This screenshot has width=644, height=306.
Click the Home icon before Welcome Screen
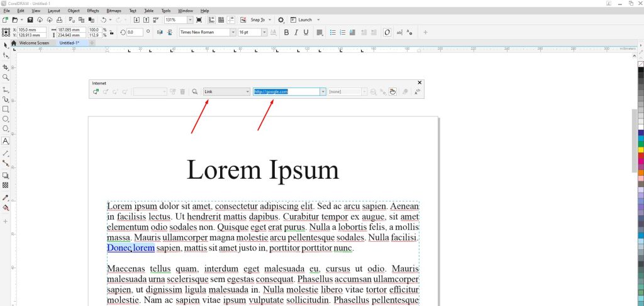[14, 43]
